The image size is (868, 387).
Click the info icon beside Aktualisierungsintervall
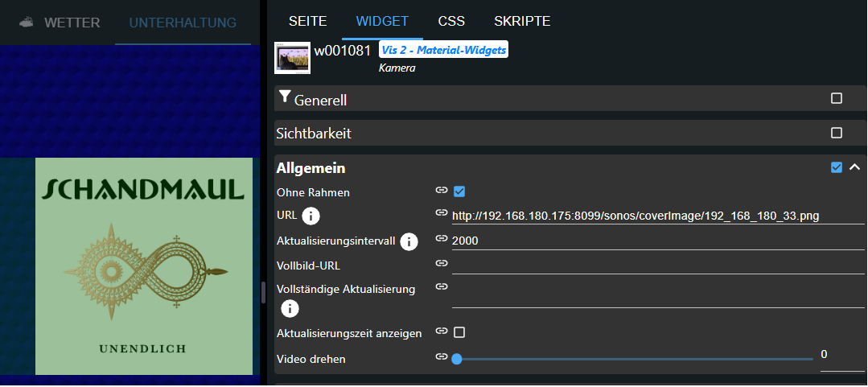pos(409,241)
